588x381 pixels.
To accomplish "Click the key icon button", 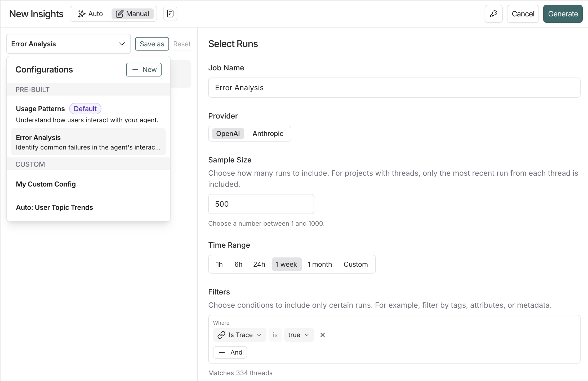I will (493, 14).
